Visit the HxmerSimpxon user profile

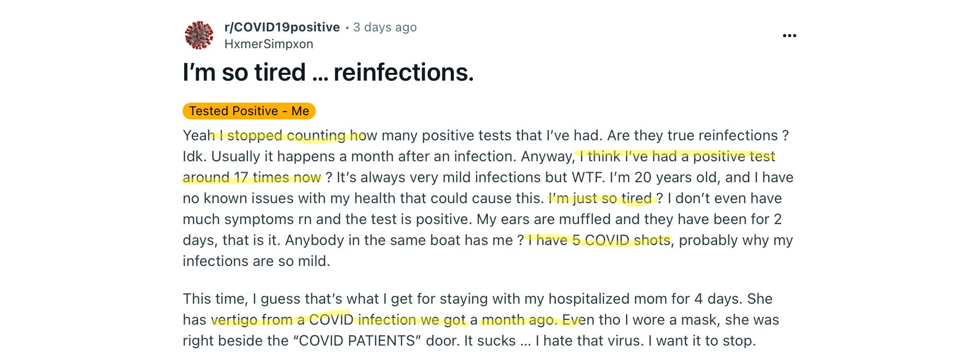click(x=269, y=44)
